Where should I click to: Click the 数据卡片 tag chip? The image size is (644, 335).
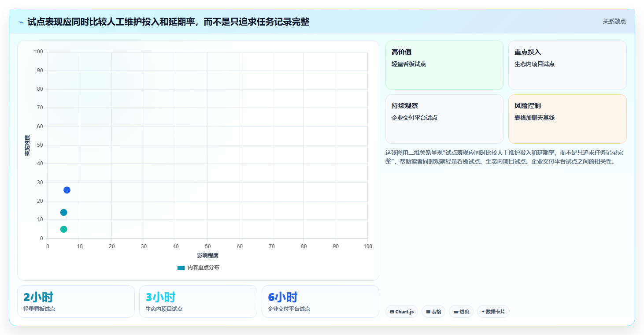pyautogui.click(x=493, y=312)
